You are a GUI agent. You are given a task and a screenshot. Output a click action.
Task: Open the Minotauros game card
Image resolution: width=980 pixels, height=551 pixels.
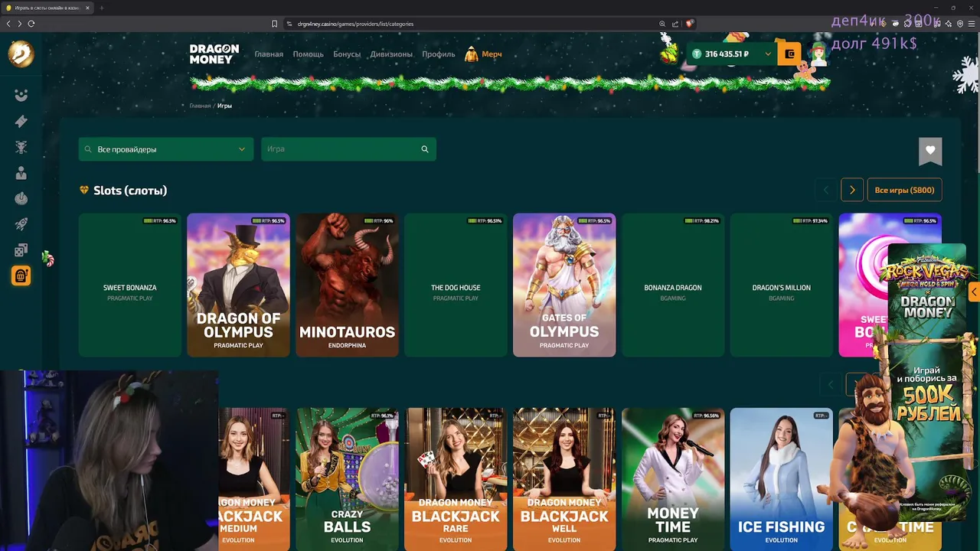point(347,285)
